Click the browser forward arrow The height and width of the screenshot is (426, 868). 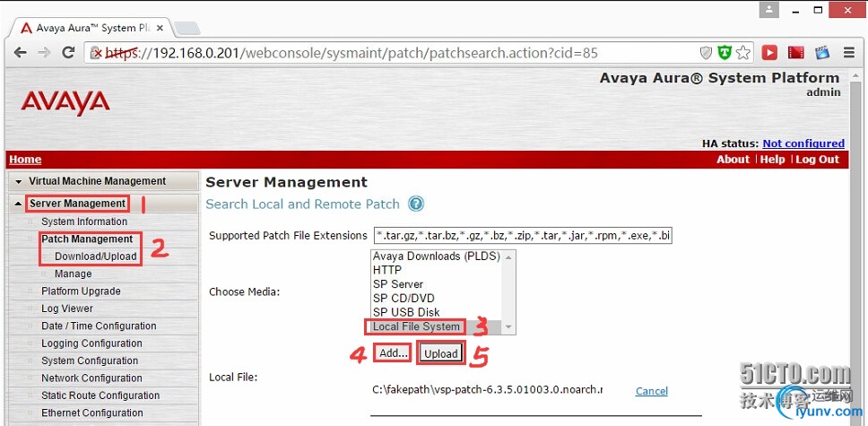44,53
